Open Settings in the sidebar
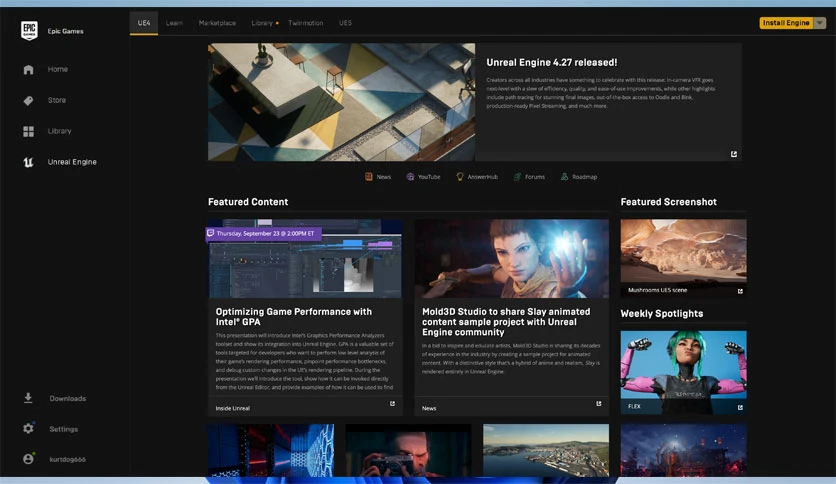This screenshot has height=484, width=836. (x=63, y=429)
